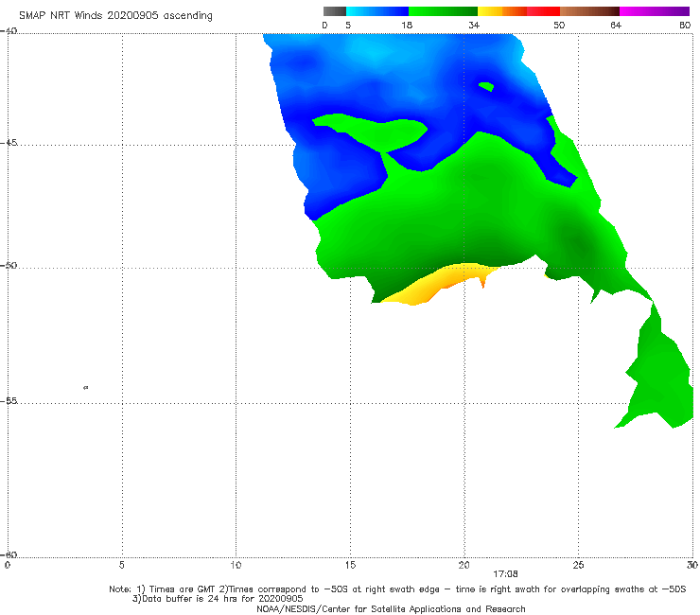Click the longitude axis label '25'

578,566
